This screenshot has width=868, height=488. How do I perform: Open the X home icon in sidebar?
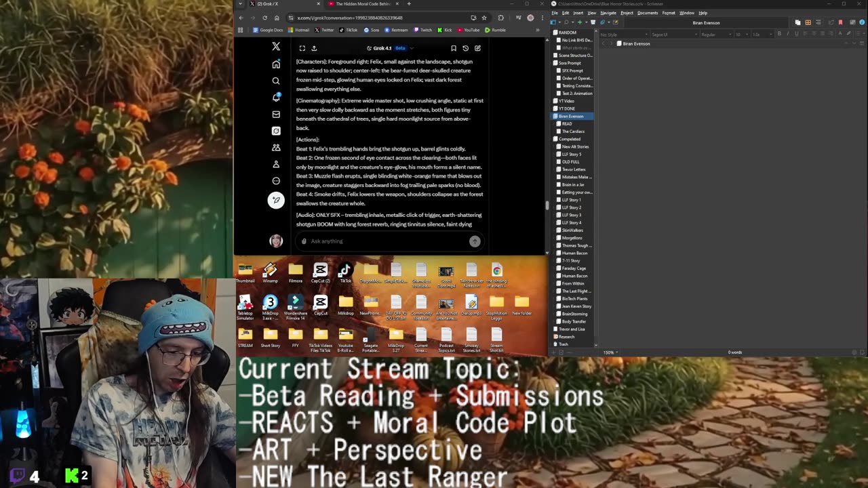click(276, 64)
